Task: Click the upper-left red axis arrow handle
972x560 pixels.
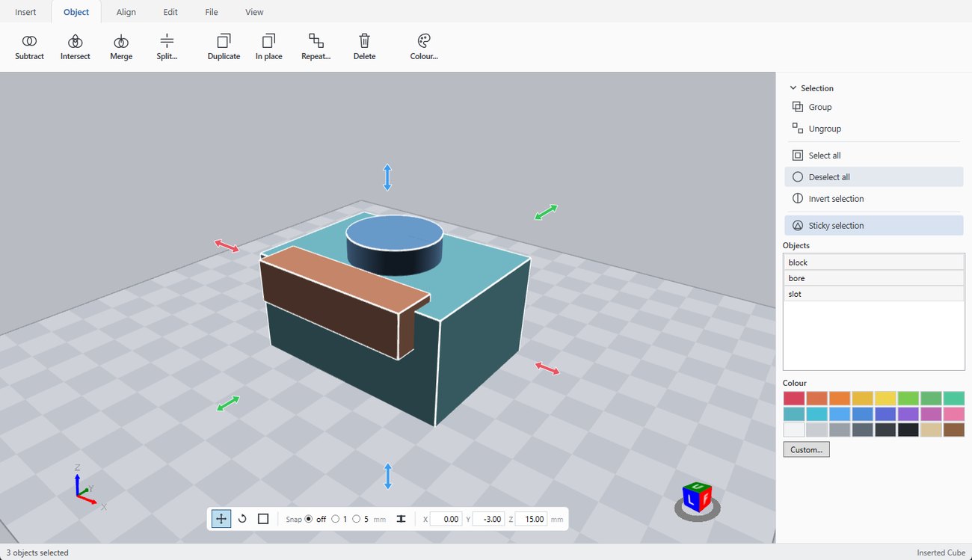Action: [x=227, y=246]
